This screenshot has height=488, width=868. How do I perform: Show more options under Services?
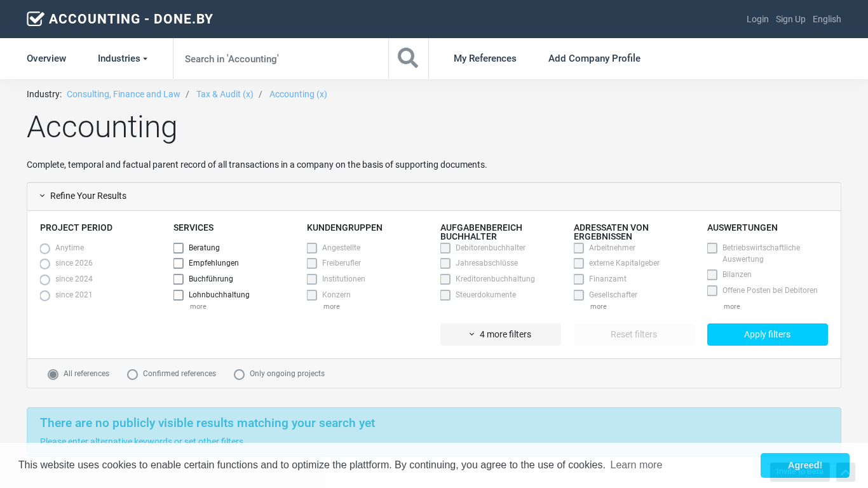(198, 306)
